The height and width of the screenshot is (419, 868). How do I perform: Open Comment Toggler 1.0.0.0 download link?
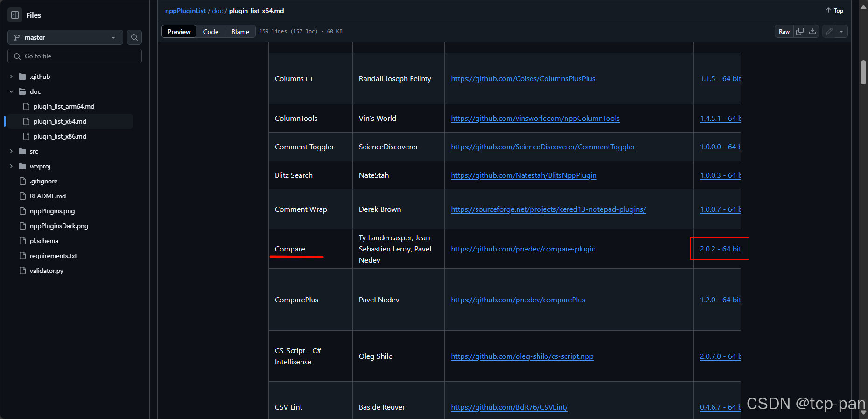coord(720,147)
